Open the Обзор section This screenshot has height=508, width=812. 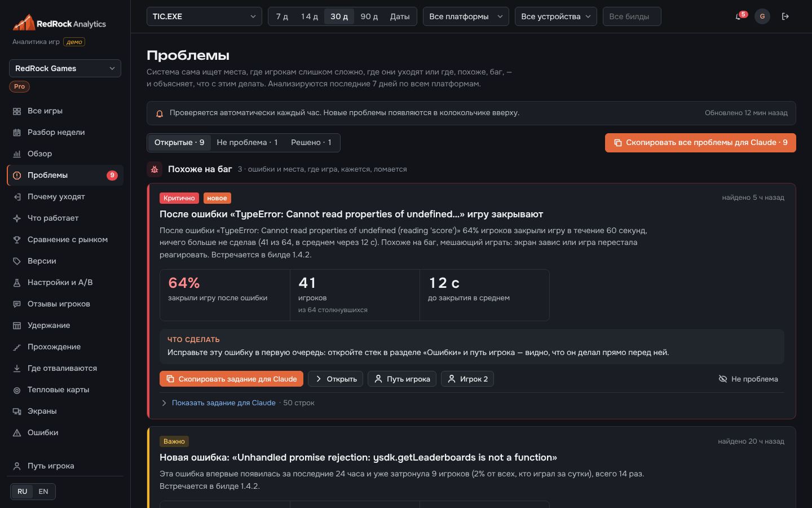65,154
